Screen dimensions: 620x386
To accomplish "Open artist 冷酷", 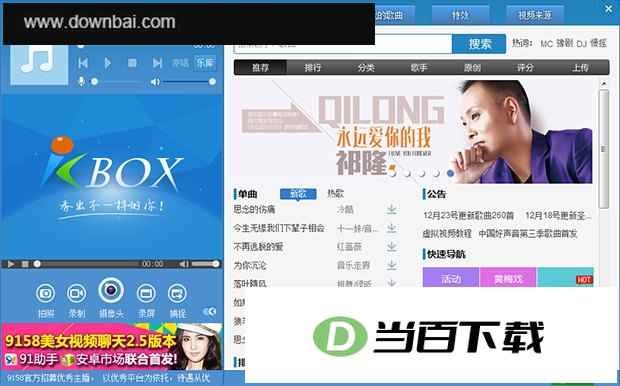I will pyautogui.click(x=345, y=210).
